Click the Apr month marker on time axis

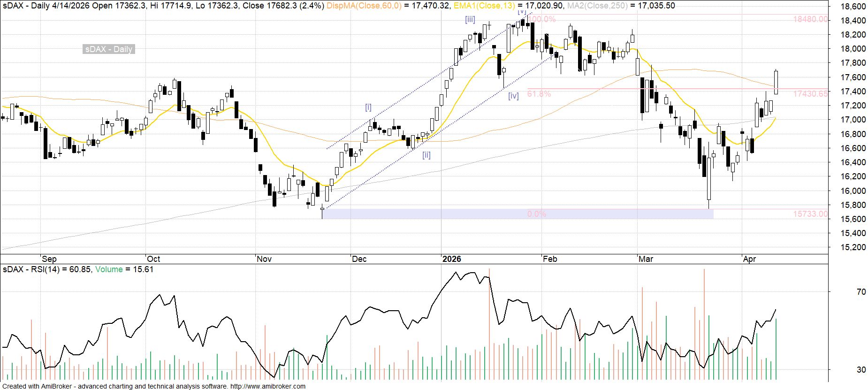pos(750,259)
